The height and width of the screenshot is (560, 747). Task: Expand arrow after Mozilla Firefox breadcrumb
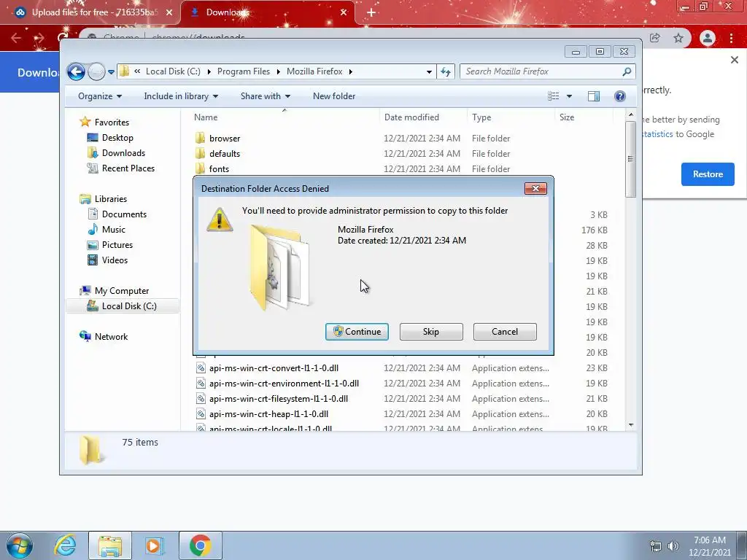click(351, 71)
